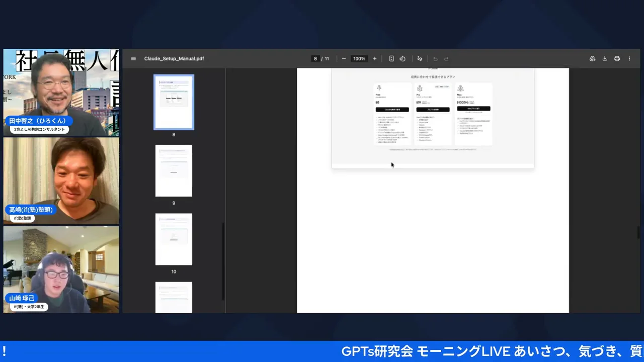Click the 山崎 琢己 video feed
Image resolution: width=644 pixels, height=362 pixels.
point(61,269)
